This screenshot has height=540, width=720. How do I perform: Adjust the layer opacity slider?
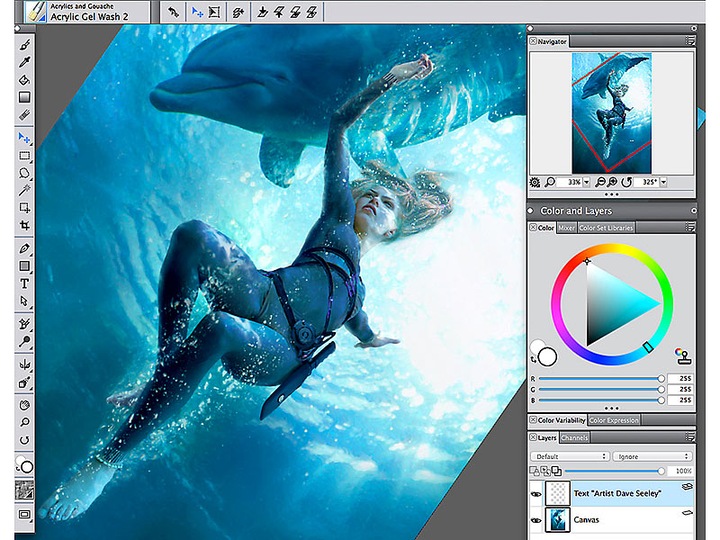pos(614,471)
